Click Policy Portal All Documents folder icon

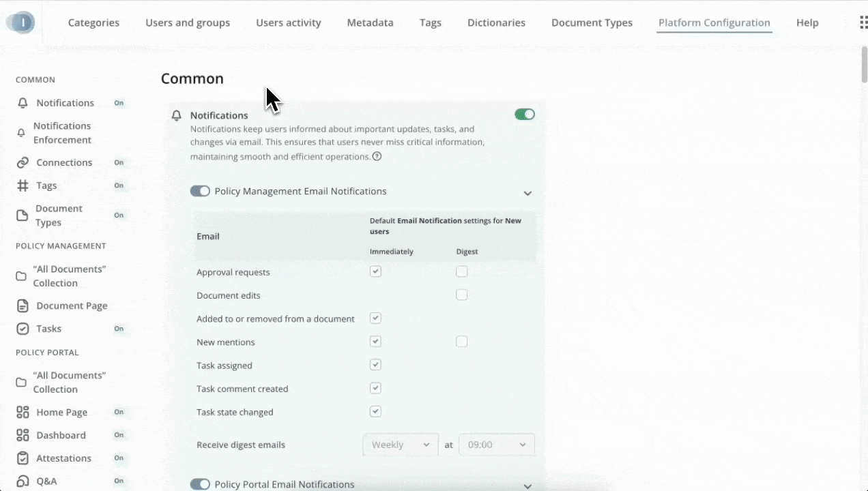pyautogui.click(x=21, y=383)
